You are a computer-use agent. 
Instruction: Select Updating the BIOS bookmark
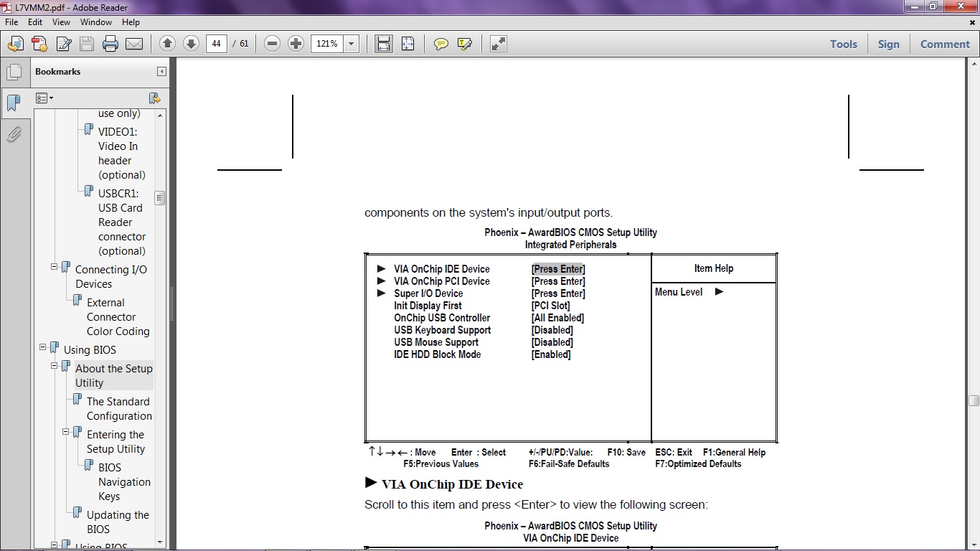[x=118, y=522]
